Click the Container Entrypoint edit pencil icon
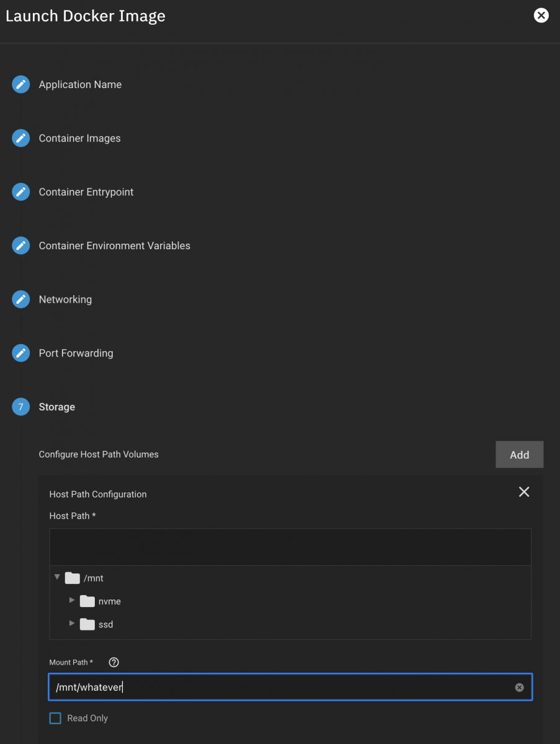The width and height of the screenshot is (560, 744). click(21, 192)
